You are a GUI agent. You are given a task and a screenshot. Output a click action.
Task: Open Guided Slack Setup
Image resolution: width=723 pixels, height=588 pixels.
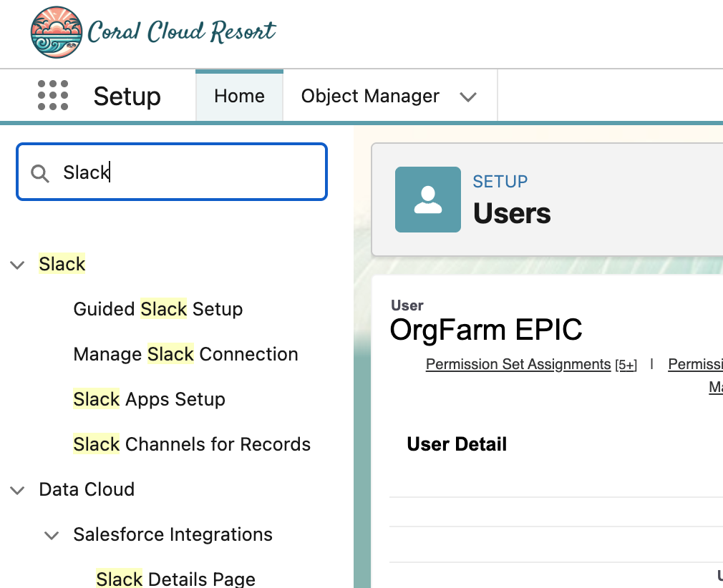[x=157, y=309]
